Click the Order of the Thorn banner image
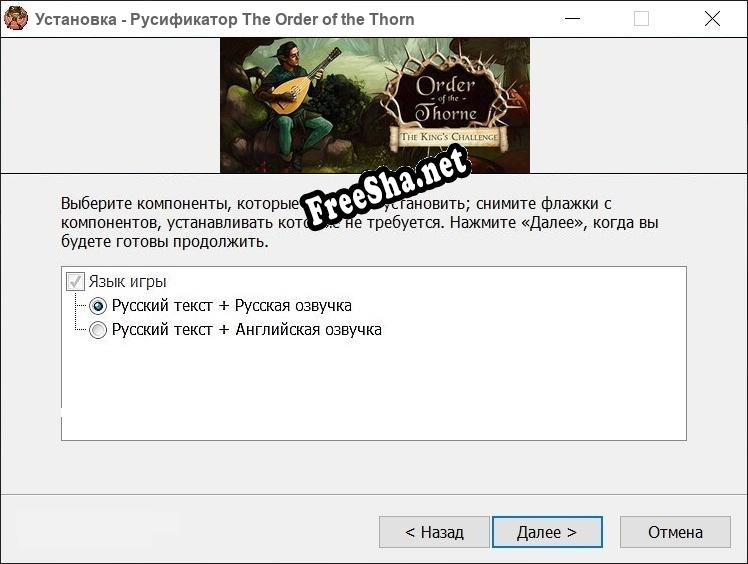Screen dimensions: 748x564 click(375, 105)
